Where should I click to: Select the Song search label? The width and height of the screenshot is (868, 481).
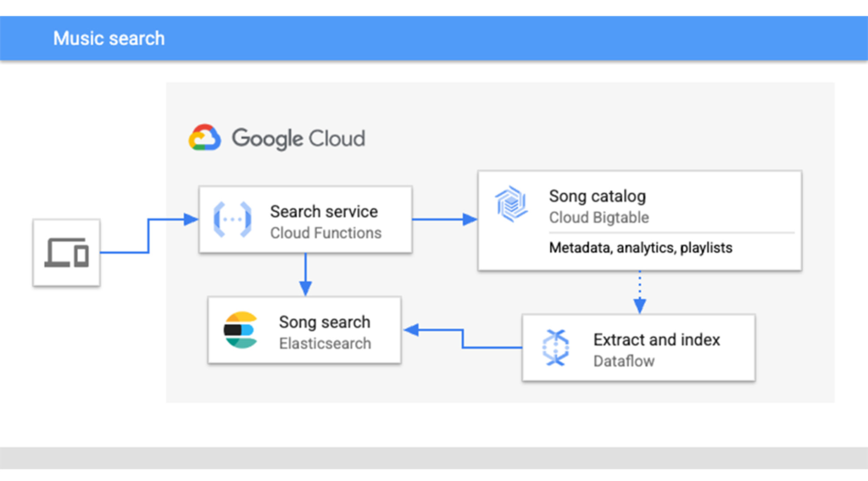[x=325, y=322]
